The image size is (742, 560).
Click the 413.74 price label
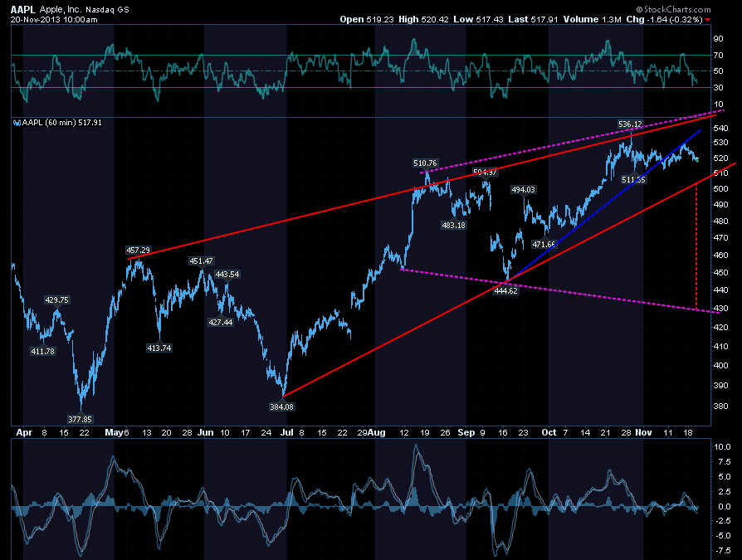[159, 348]
